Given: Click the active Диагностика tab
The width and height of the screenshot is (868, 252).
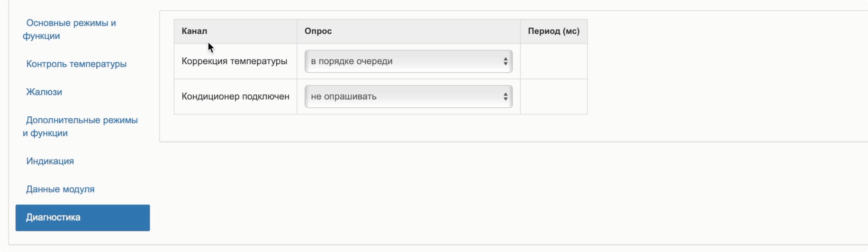Looking at the screenshot, I should (x=83, y=217).
